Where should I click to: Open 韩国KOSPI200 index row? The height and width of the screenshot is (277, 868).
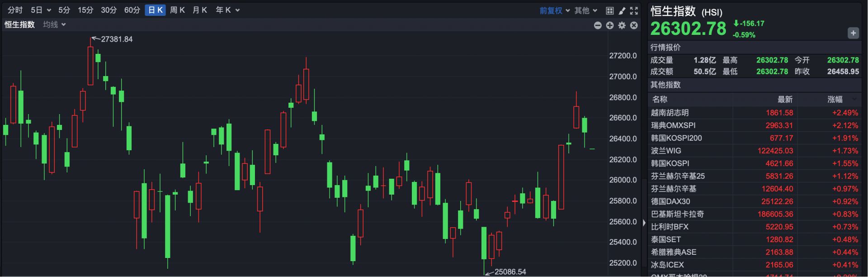click(676, 138)
